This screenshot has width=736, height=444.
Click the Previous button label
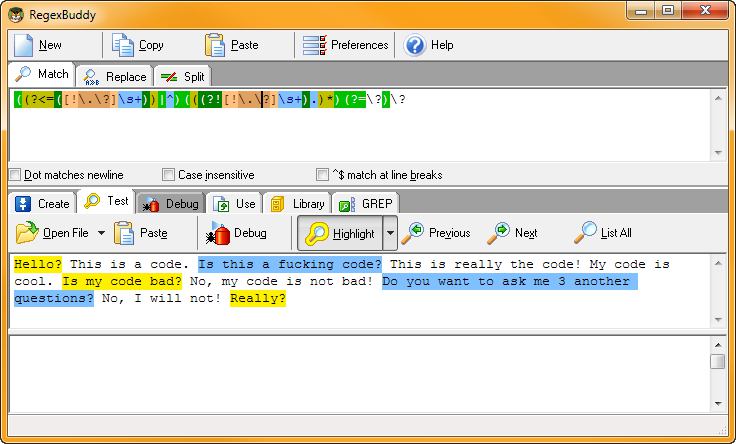[449, 233]
